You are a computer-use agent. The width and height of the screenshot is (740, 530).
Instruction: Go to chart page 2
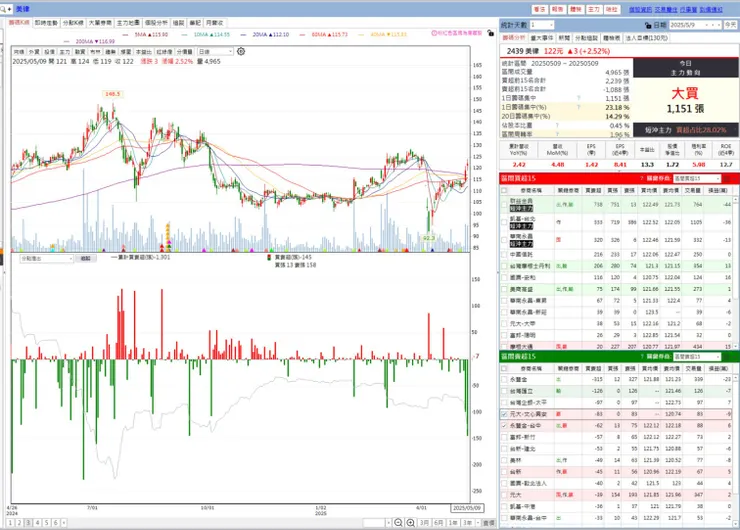pyautogui.click(x=19, y=522)
